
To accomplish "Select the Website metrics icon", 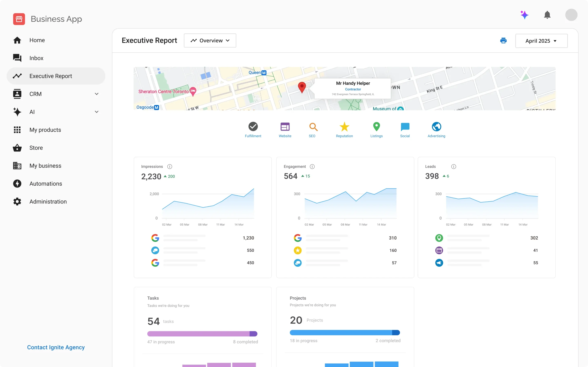I will [285, 127].
